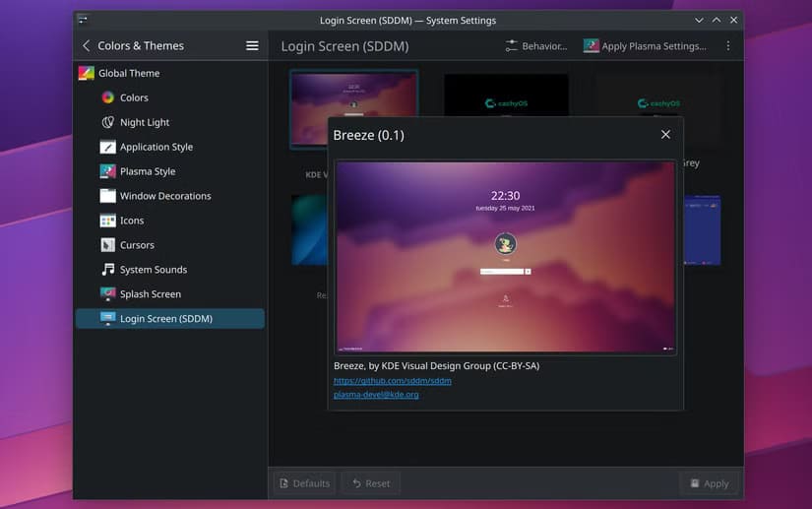Open the Splash Screen page

pos(150,294)
